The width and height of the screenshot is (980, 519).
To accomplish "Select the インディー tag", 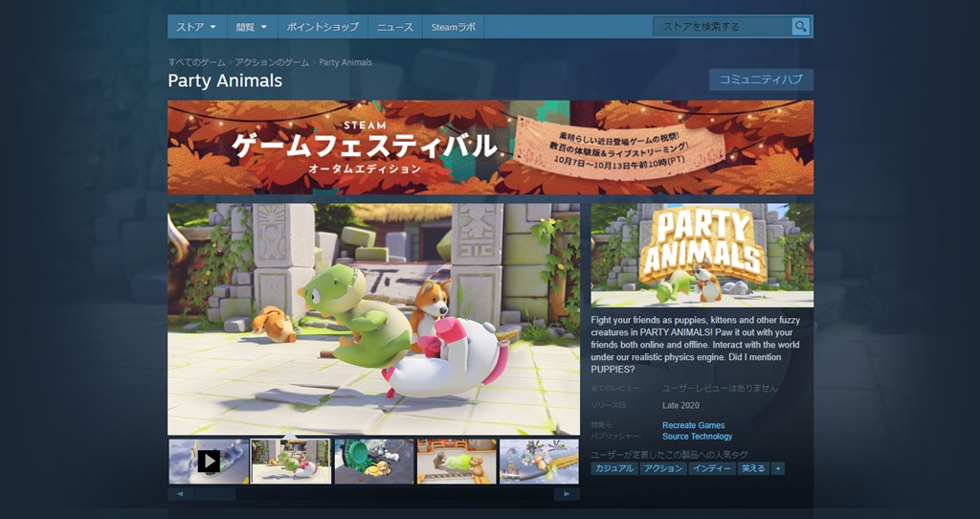I will (x=712, y=468).
